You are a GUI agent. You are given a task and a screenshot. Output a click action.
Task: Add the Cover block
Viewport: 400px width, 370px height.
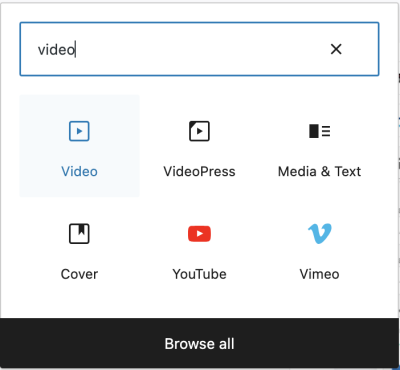pyautogui.click(x=79, y=248)
